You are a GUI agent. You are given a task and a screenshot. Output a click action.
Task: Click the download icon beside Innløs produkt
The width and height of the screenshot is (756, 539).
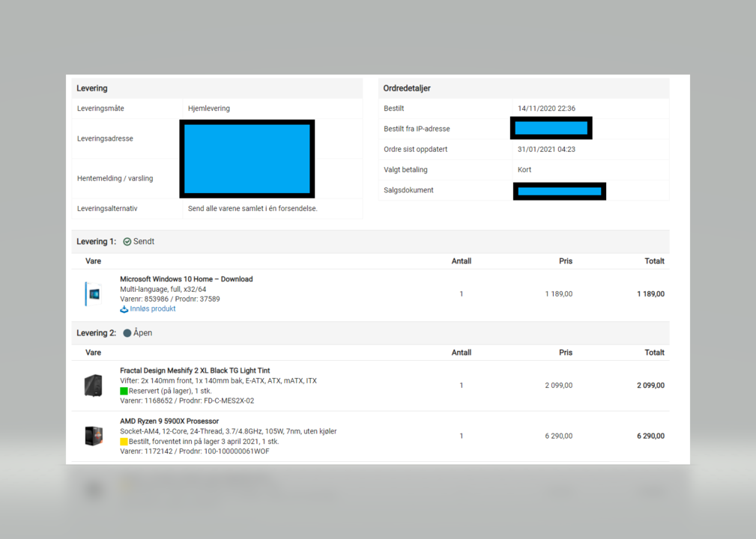pyautogui.click(x=124, y=309)
